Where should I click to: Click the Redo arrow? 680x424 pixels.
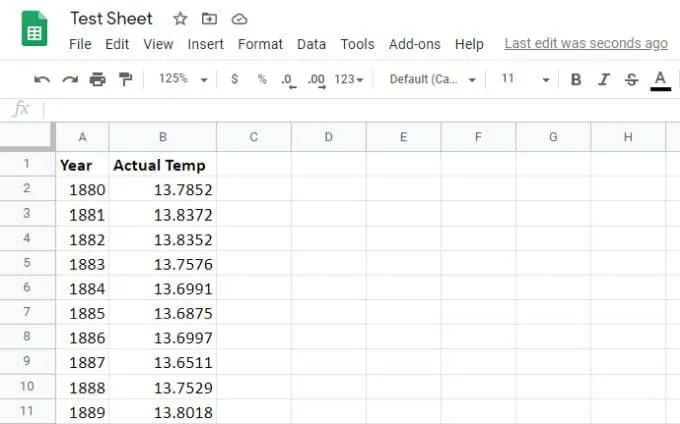pos(70,79)
